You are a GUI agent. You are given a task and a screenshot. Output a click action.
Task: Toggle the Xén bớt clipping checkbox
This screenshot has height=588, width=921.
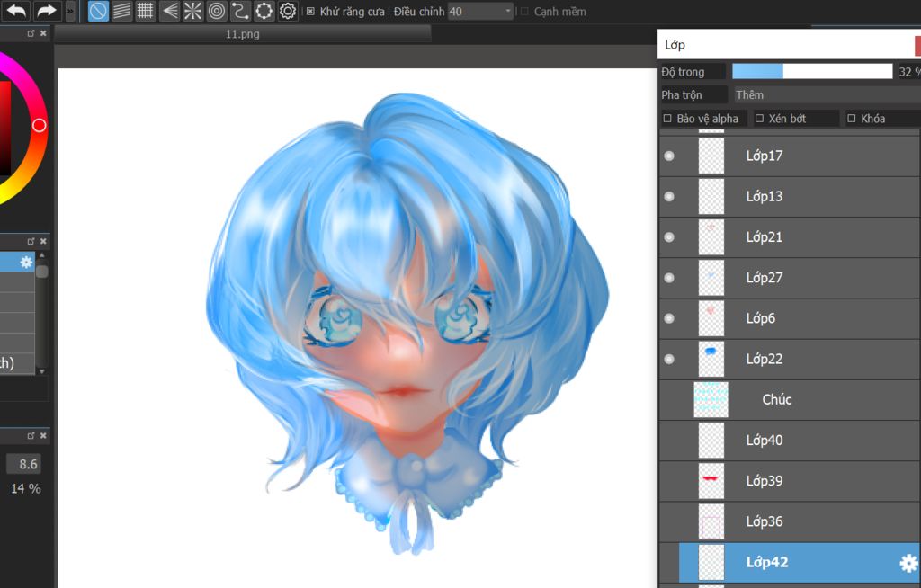coord(759,119)
